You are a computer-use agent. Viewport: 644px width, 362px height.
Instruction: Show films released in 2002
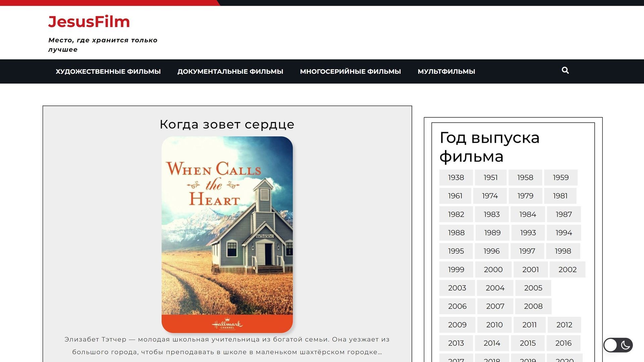tap(568, 269)
